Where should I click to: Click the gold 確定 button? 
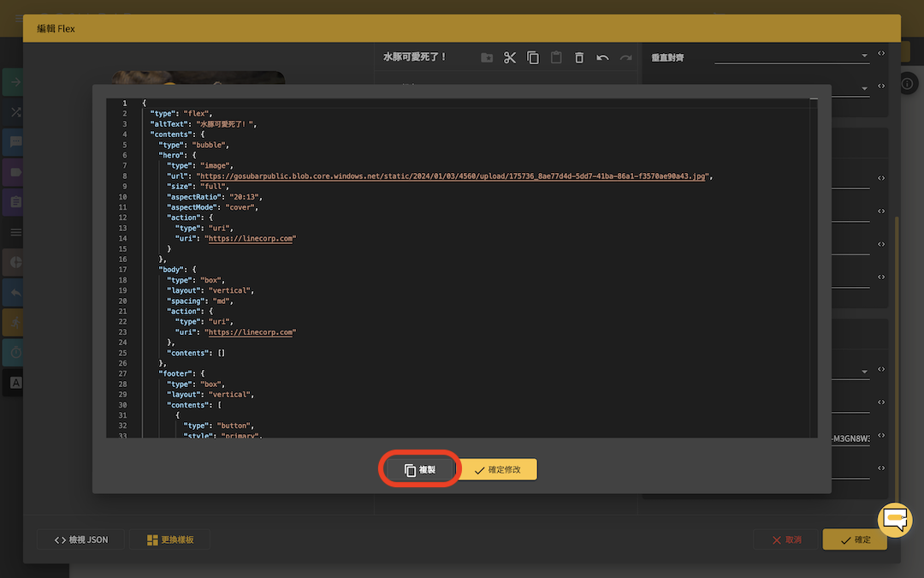click(x=855, y=539)
